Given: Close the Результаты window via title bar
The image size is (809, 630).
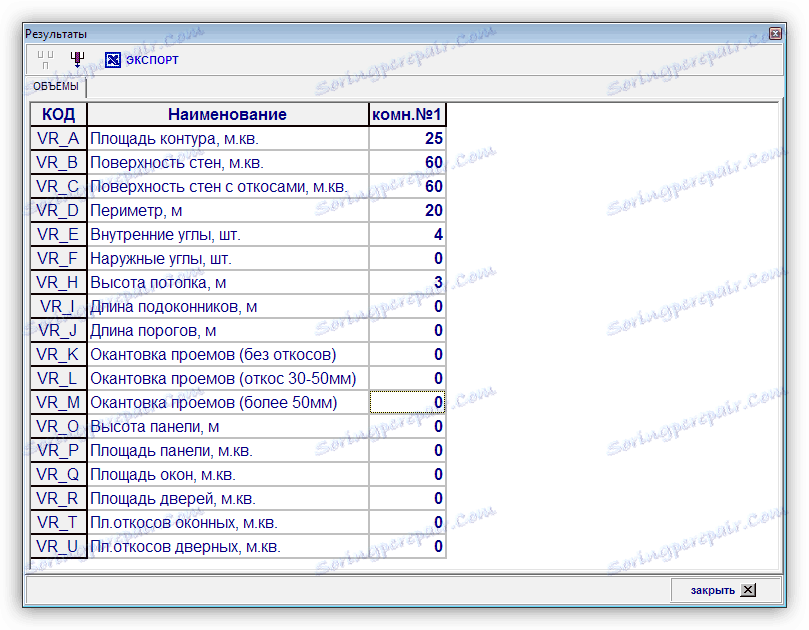Looking at the screenshot, I should 775,34.
